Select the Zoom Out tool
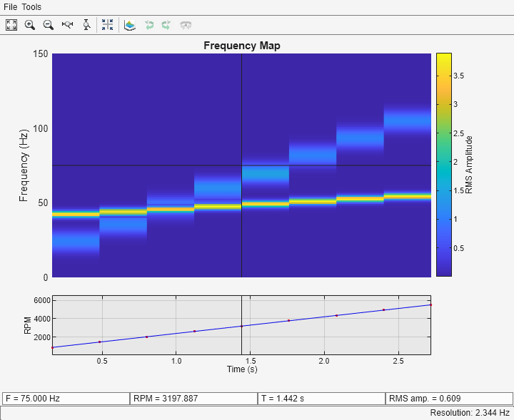Image resolution: width=514 pixels, height=420 pixels. [x=49, y=25]
